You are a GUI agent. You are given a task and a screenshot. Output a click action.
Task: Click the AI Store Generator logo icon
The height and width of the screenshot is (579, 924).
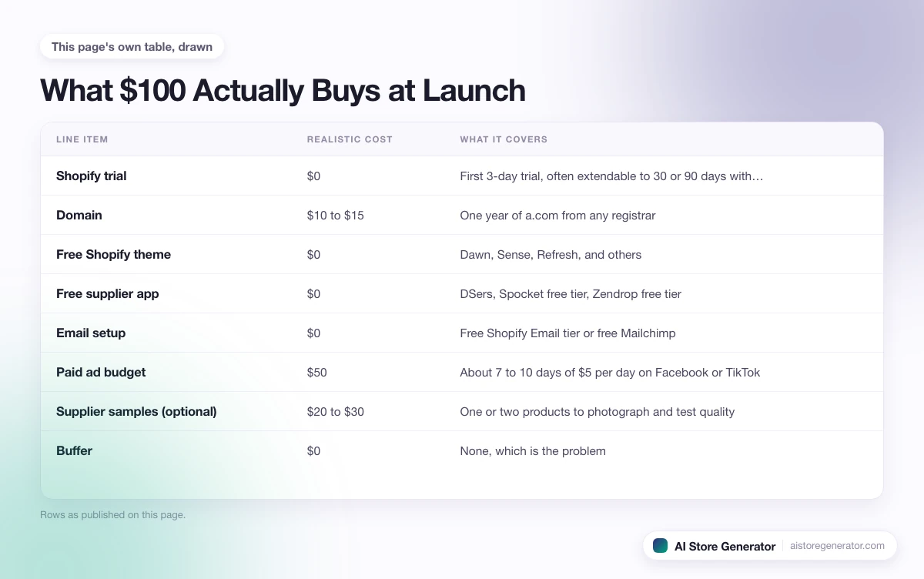pos(660,545)
